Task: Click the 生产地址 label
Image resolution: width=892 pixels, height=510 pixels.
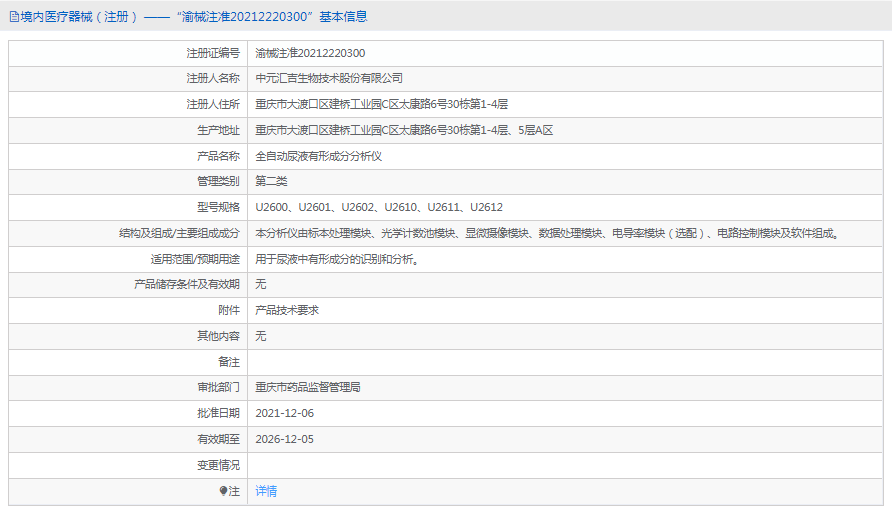Action: point(218,131)
